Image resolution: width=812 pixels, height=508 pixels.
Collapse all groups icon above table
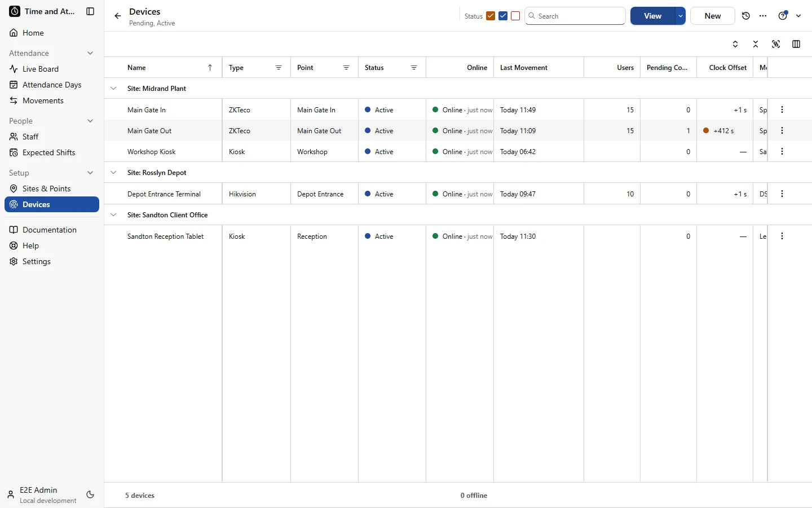click(756, 44)
